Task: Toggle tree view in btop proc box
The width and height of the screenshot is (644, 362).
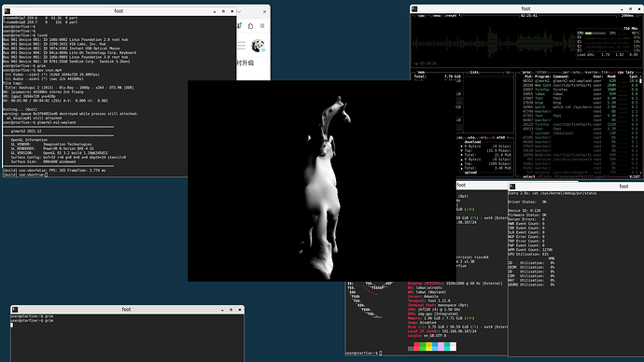Action: [605, 72]
